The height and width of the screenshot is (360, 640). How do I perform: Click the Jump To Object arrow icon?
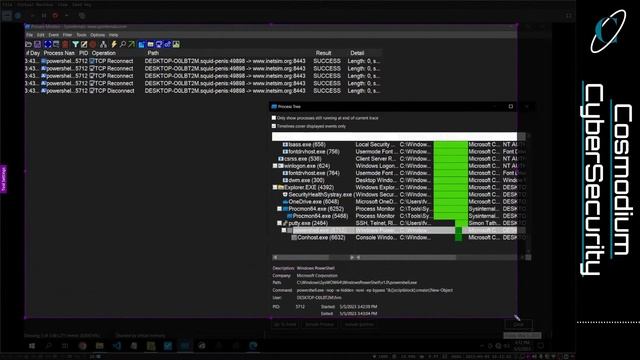point(131,44)
